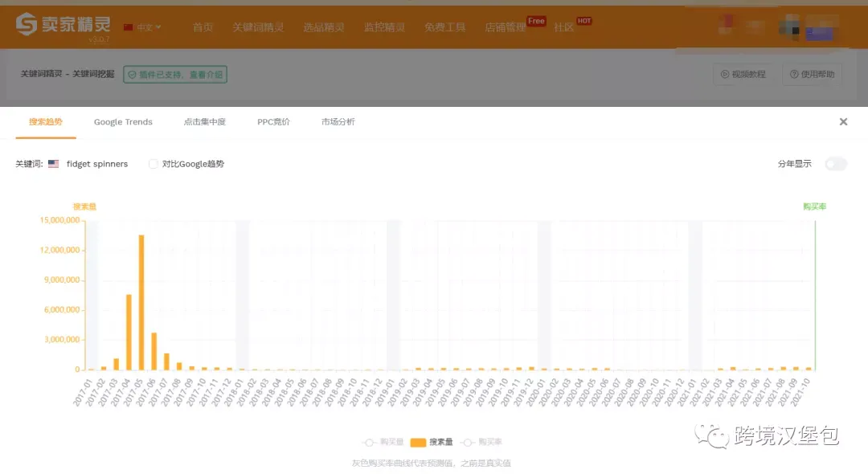Viewport: 868px width, 474px height.
Task: Click the 12,000,000 axis label
Action: [59, 250]
